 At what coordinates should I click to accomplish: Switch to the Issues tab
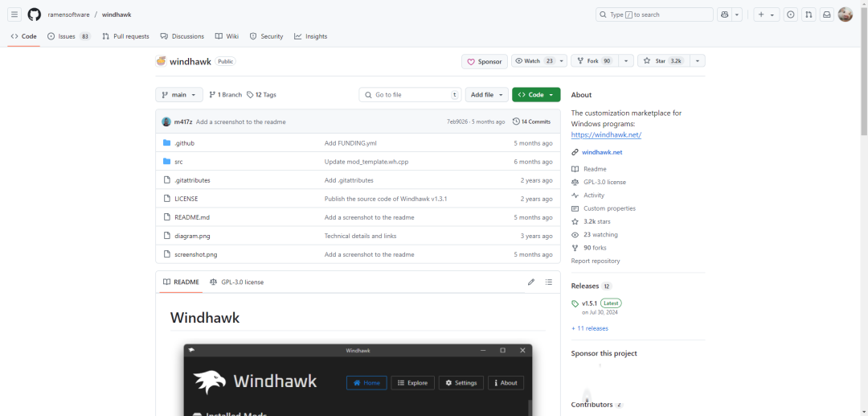(69, 36)
